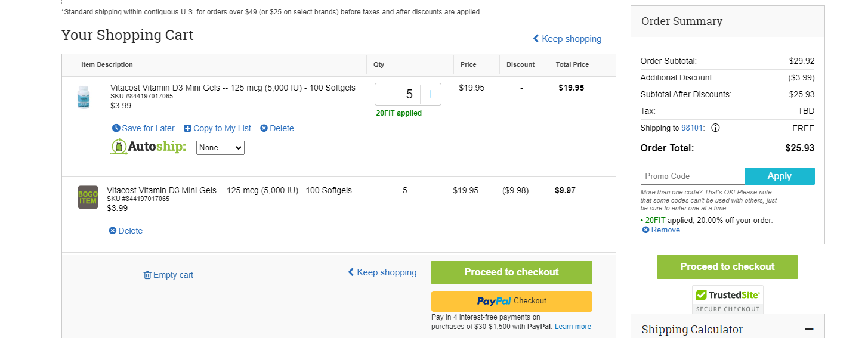Click Copy to My List plus icon
This screenshot has width=868, height=338.
point(187,128)
